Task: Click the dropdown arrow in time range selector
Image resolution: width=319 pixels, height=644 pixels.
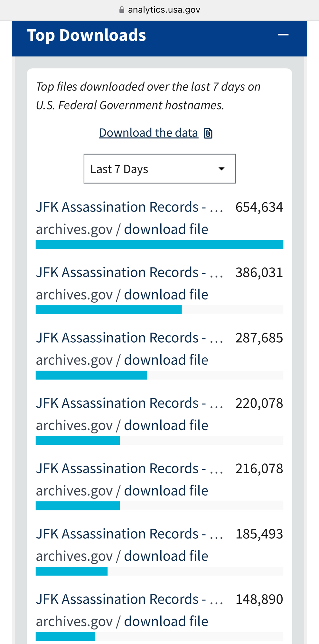Action: [221, 169]
